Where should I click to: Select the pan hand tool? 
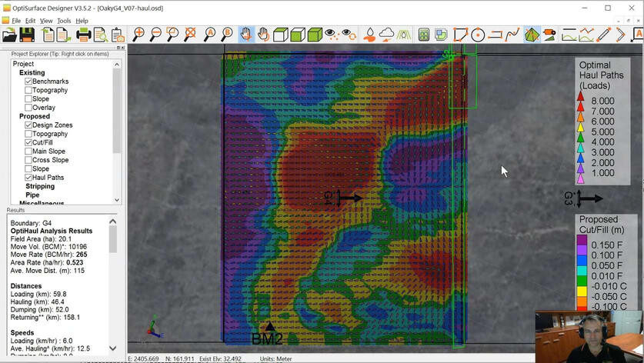(x=245, y=35)
